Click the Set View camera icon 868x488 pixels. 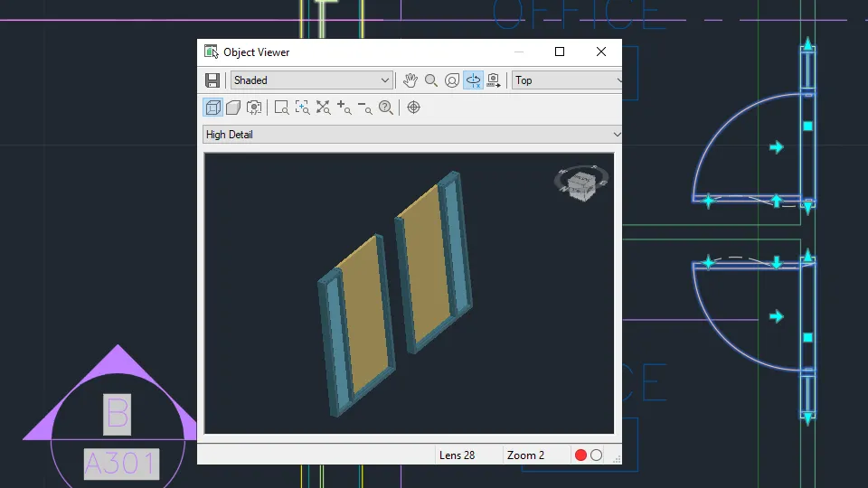(494, 80)
